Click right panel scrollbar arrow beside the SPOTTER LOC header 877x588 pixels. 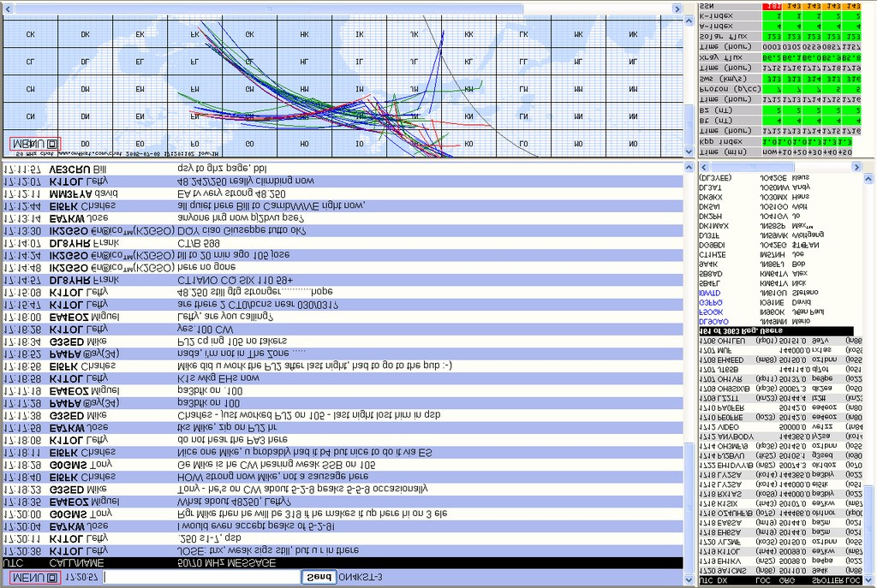868,580
